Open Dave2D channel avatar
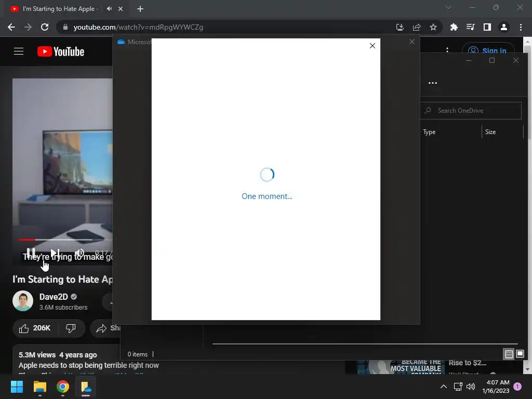The width and height of the screenshot is (532, 399). [23, 301]
